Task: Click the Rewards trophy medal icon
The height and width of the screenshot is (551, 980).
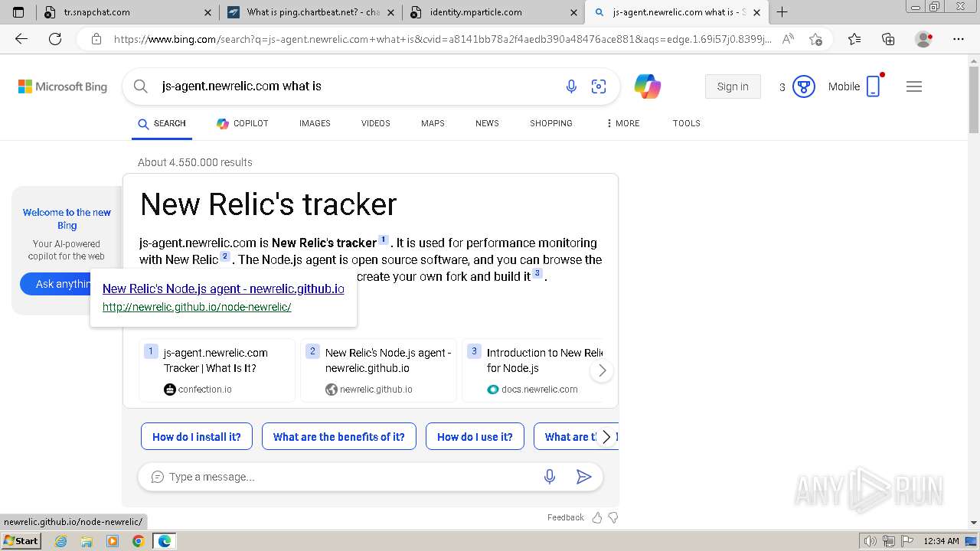Action: click(x=803, y=86)
